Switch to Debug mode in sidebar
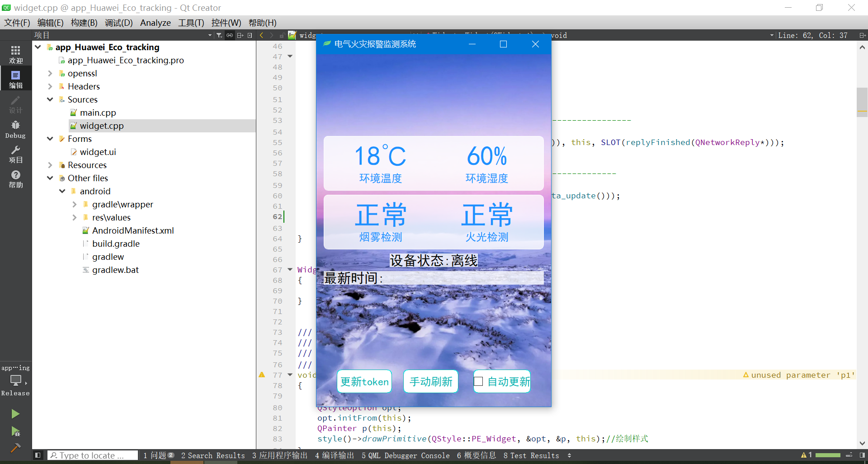 16,129
